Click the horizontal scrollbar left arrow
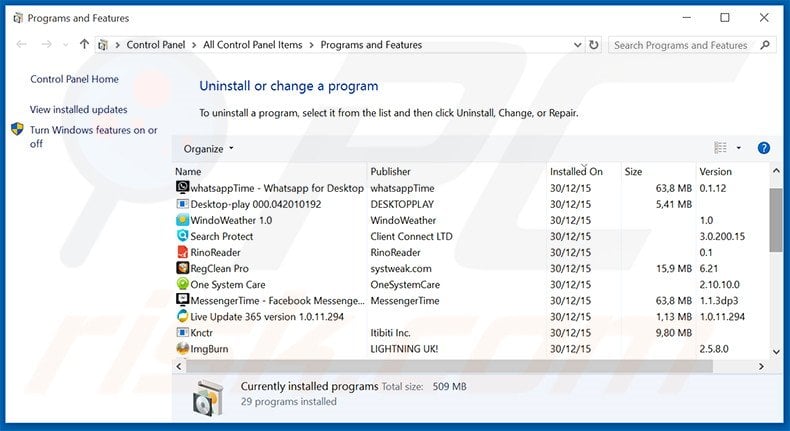 tap(179, 366)
